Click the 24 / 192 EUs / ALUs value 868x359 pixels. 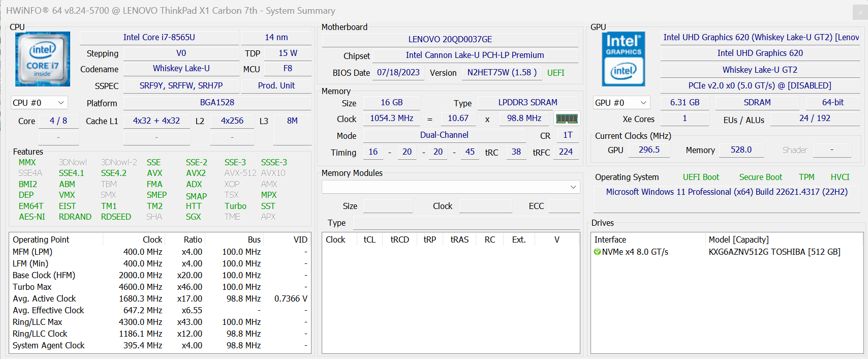coord(815,118)
